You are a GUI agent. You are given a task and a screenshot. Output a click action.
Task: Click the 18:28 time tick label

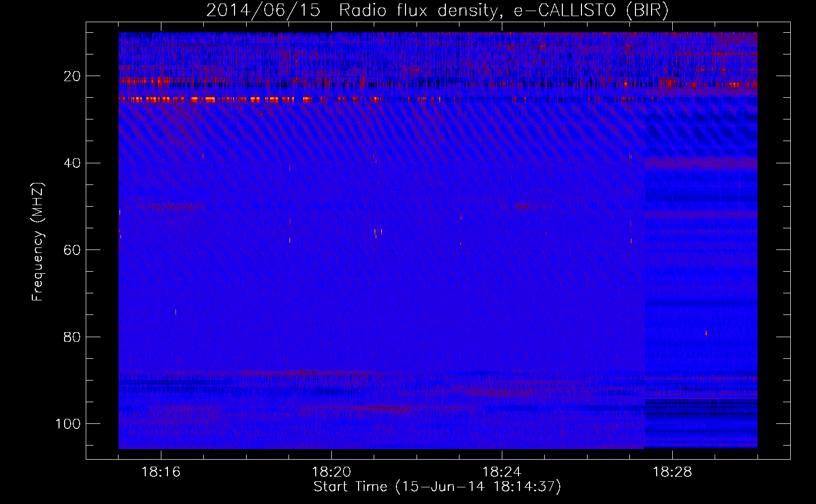[672, 472]
